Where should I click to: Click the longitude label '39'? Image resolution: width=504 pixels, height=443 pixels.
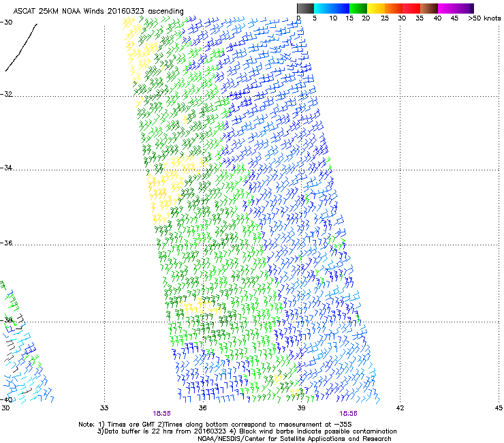tap(301, 408)
